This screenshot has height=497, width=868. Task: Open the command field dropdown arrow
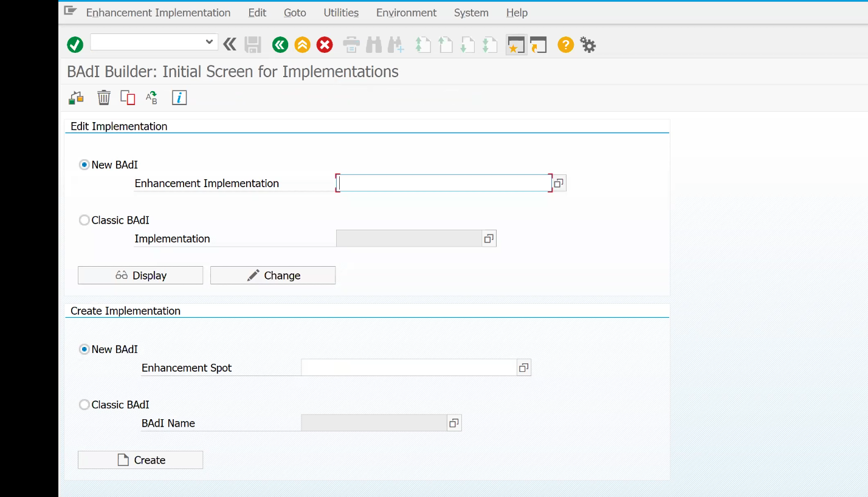[x=209, y=42]
